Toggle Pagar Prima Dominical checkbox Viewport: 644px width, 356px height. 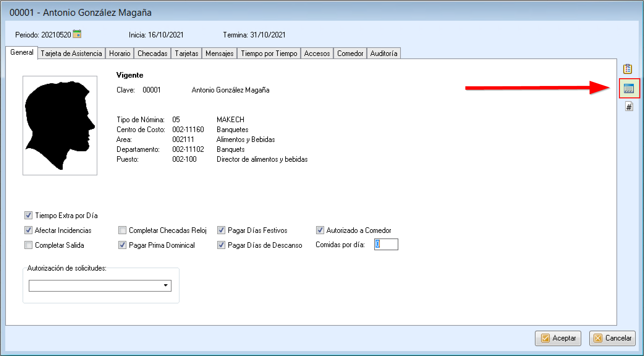122,245
